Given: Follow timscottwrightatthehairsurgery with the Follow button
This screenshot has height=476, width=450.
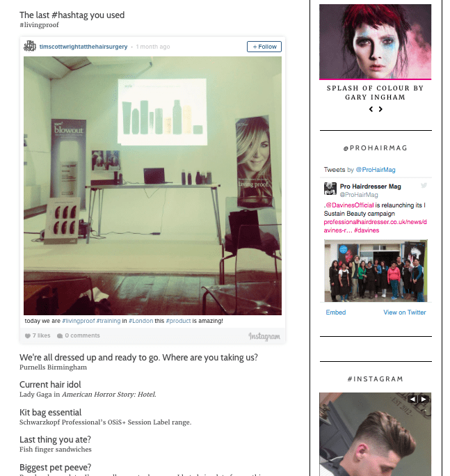Looking at the screenshot, I should click(264, 47).
